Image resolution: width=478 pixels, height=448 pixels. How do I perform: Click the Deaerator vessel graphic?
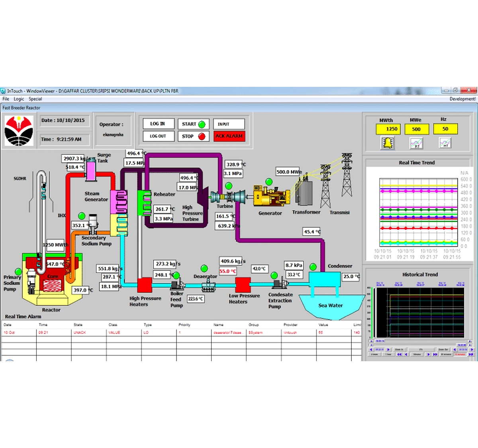(x=208, y=285)
